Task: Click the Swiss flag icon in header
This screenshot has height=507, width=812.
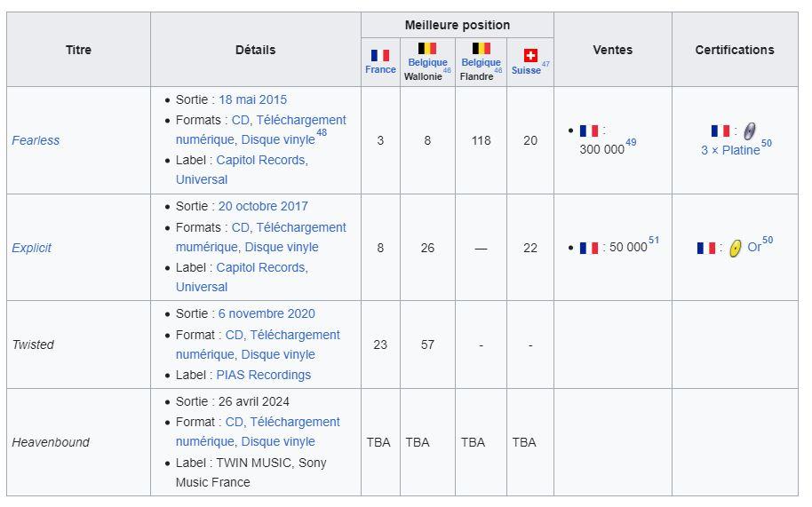Action: [530, 55]
